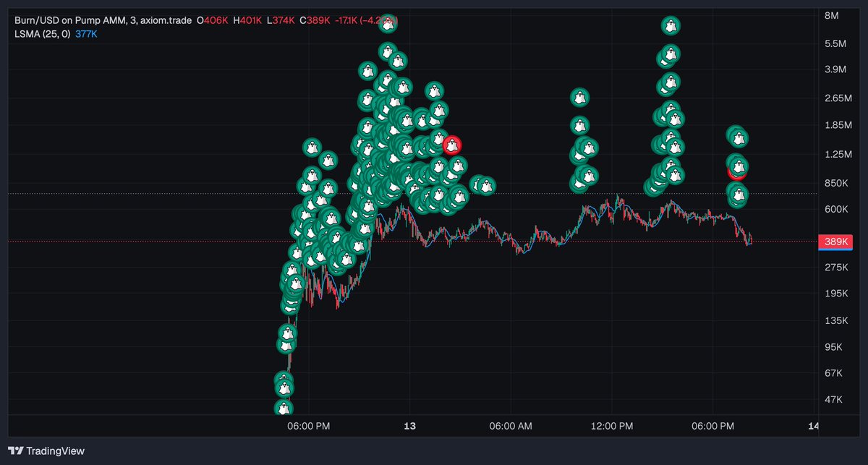Click the 135K price axis label
The width and height of the screenshot is (868, 465).
point(835,320)
